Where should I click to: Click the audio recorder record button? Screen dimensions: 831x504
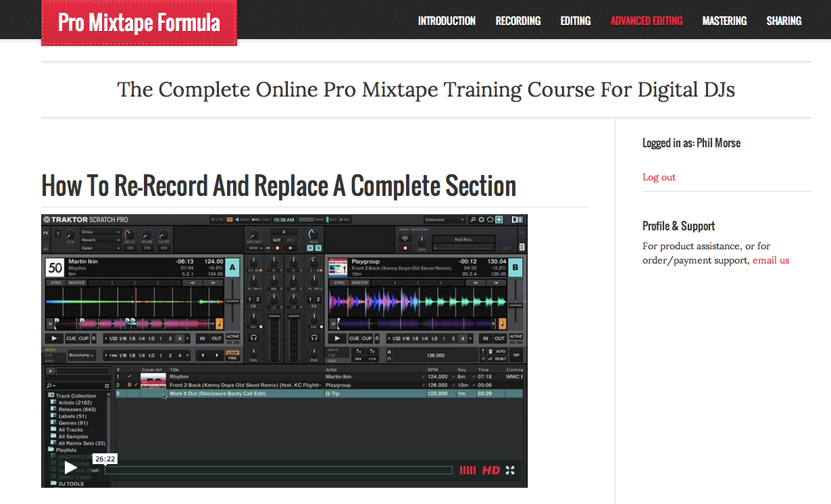(405, 248)
